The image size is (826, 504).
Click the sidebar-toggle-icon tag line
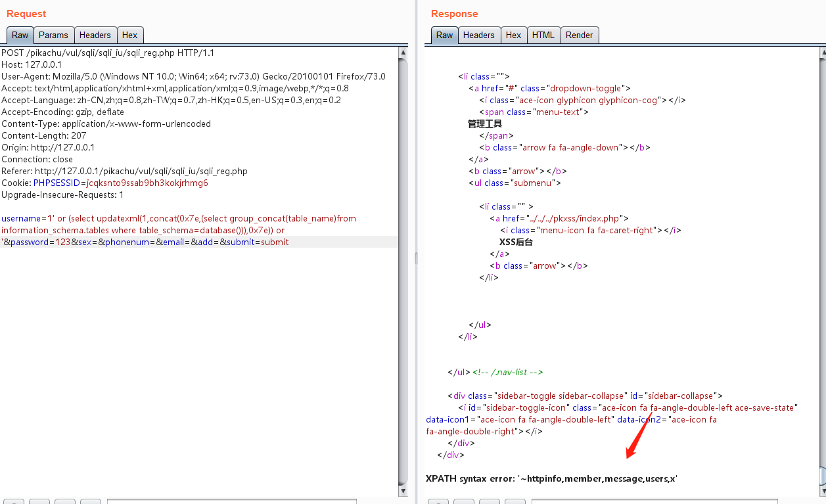tap(628, 407)
